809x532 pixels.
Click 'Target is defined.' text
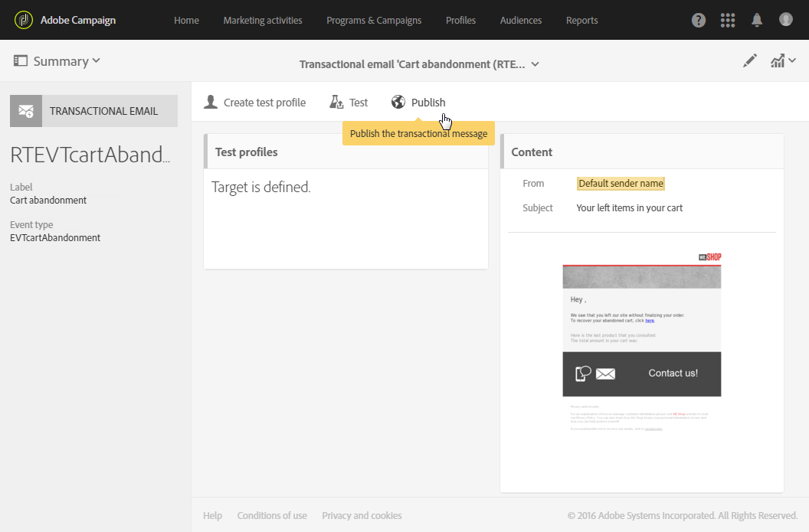(261, 187)
